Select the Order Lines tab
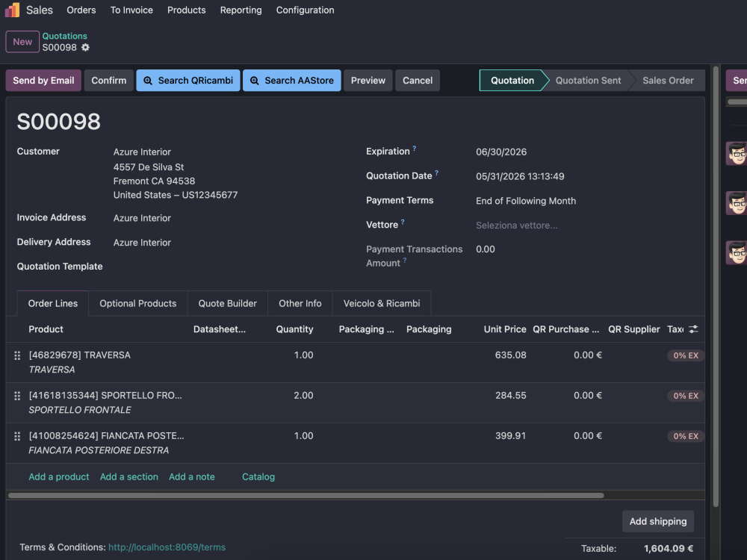 (x=53, y=303)
